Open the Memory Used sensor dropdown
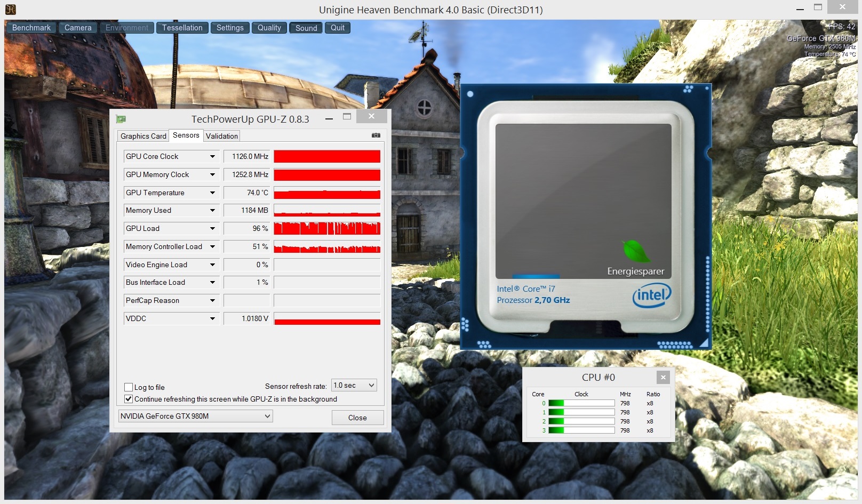Viewport: 862px width, 504px height. pos(212,210)
